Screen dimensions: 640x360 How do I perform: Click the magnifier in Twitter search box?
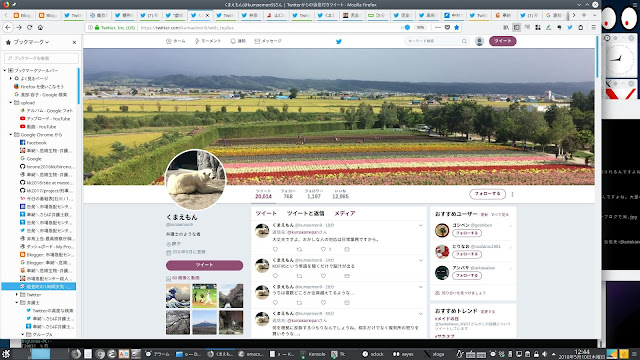pos(464,41)
